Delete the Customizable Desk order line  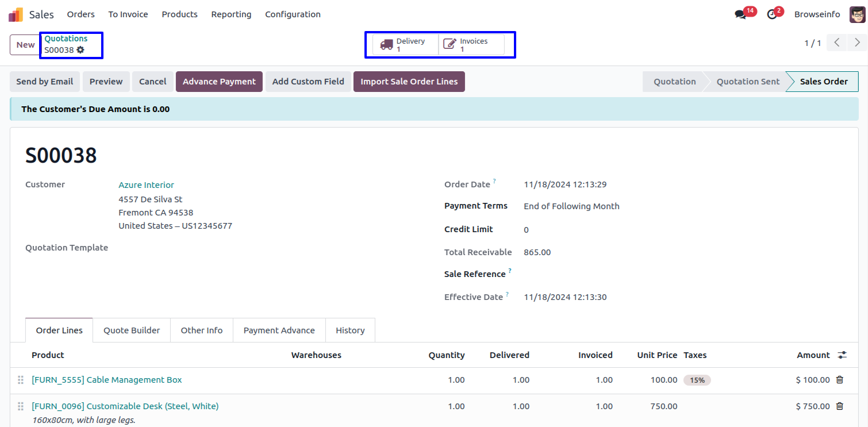coord(839,406)
